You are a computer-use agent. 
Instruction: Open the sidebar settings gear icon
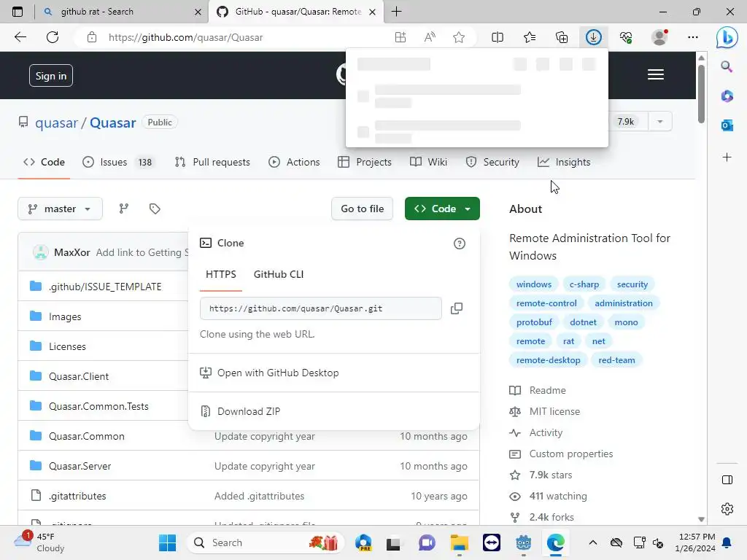click(x=727, y=509)
